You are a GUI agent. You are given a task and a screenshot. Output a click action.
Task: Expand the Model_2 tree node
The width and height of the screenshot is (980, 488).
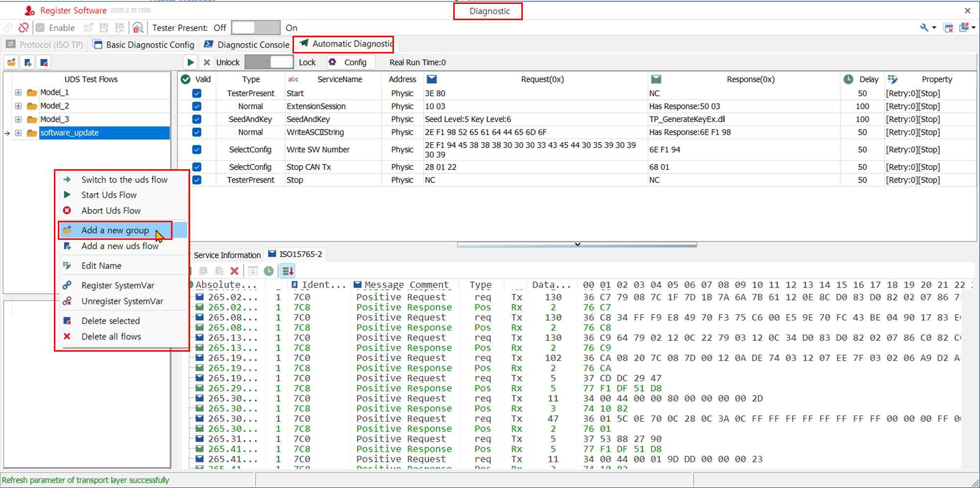(x=18, y=106)
